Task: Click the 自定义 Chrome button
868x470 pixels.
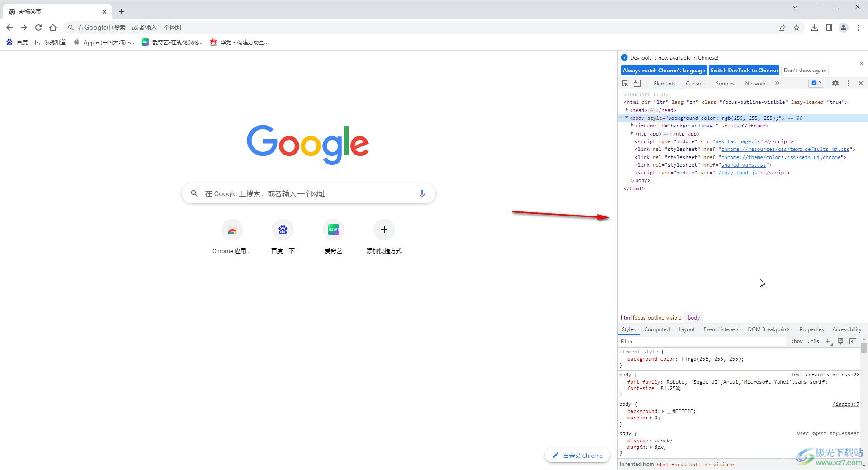Action: point(577,456)
